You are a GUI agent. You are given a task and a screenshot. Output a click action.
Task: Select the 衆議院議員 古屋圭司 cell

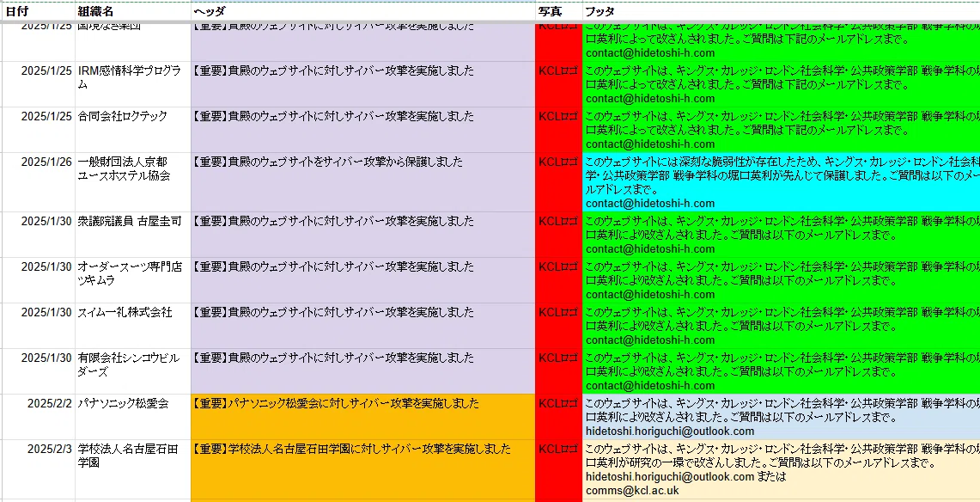(132, 235)
